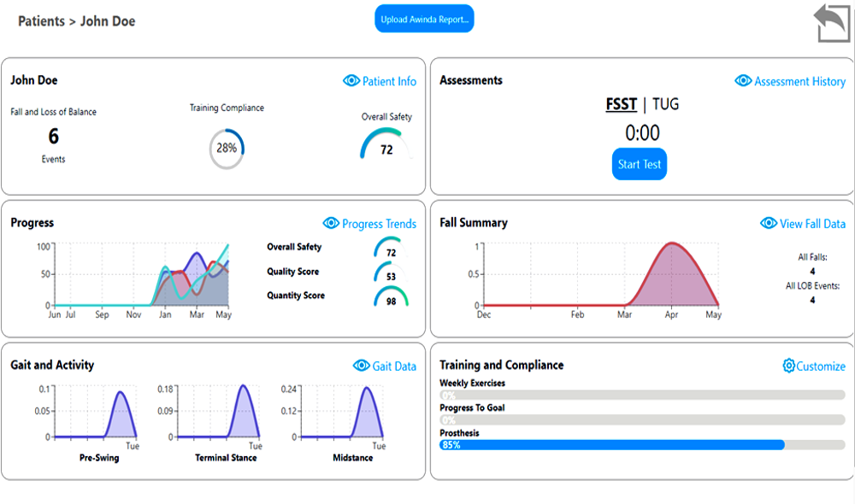Select the FSST assessment tab
855x504 pixels.
pos(621,104)
